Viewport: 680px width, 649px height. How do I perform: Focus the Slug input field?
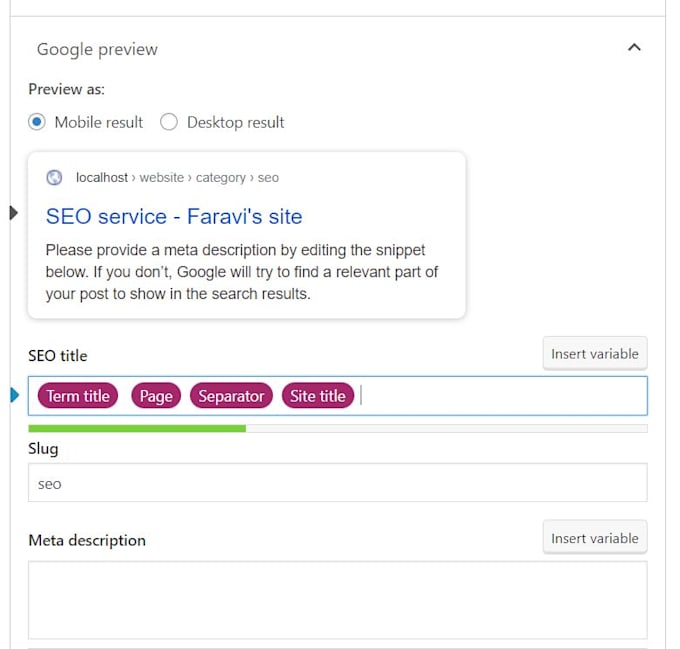(337, 483)
